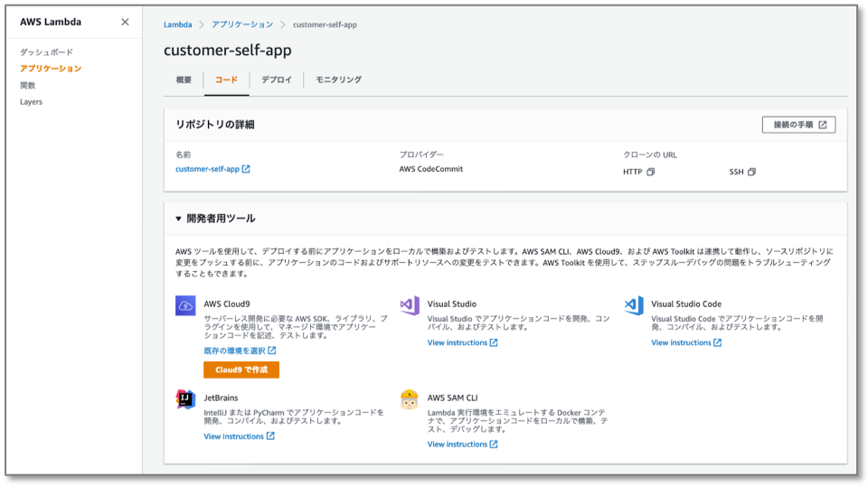Open 既存の環境を選択 link
This screenshot has width=868, height=487.
pos(240,351)
